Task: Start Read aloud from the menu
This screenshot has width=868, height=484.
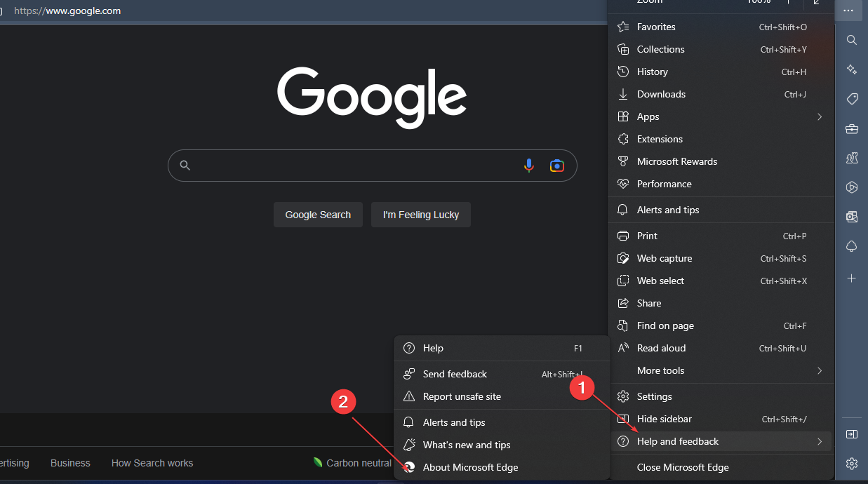Action: tap(721, 348)
